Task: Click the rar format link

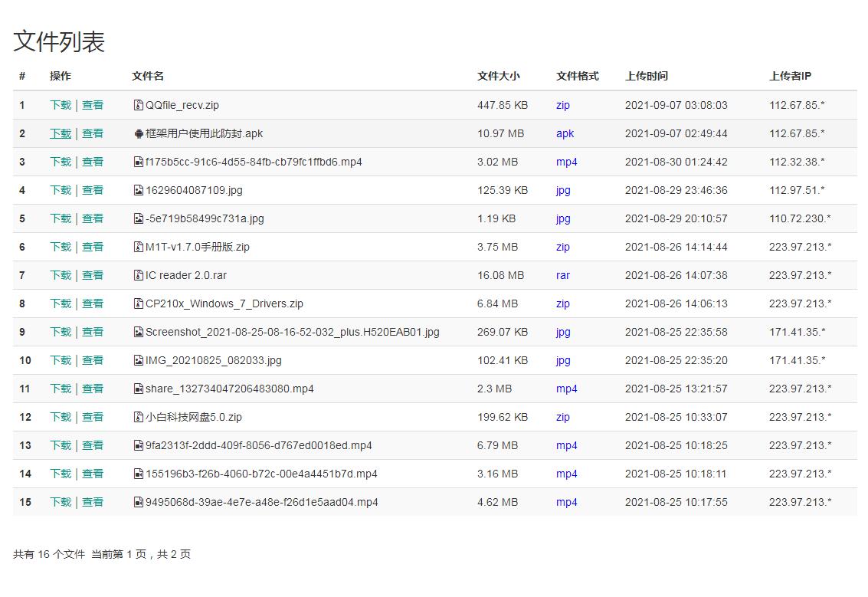Action: coord(563,275)
